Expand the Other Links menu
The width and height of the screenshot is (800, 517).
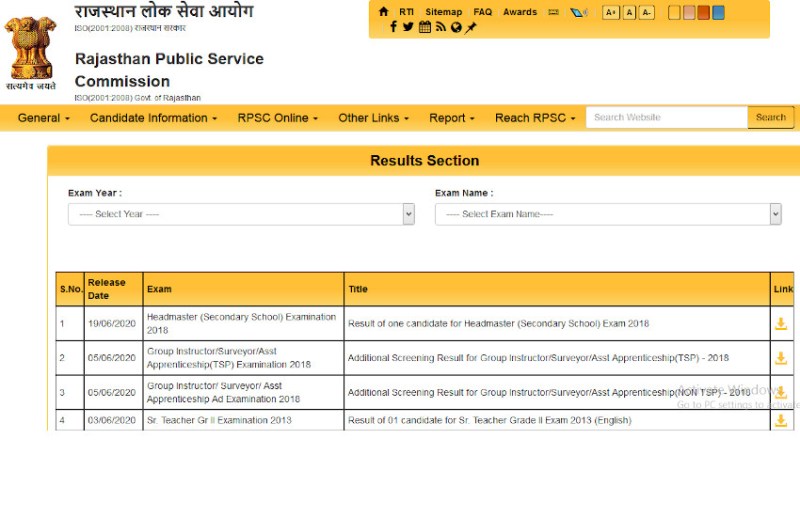[x=373, y=118]
